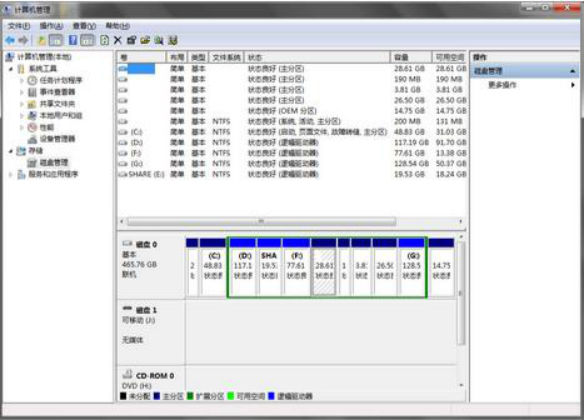Select 磁盘管理 in the tree
Image resolution: width=584 pixels, height=420 pixels.
tap(54, 162)
